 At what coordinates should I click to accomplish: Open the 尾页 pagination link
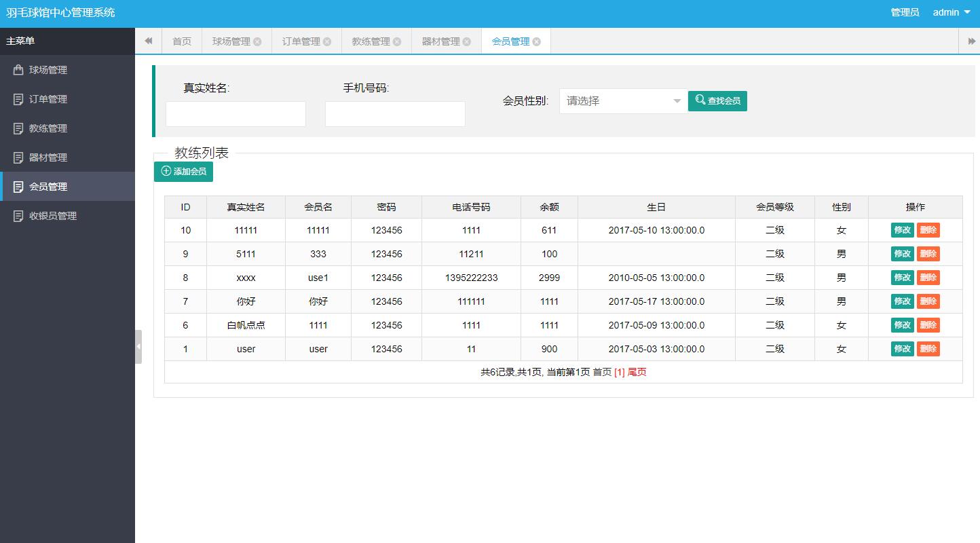pos(635,372)
